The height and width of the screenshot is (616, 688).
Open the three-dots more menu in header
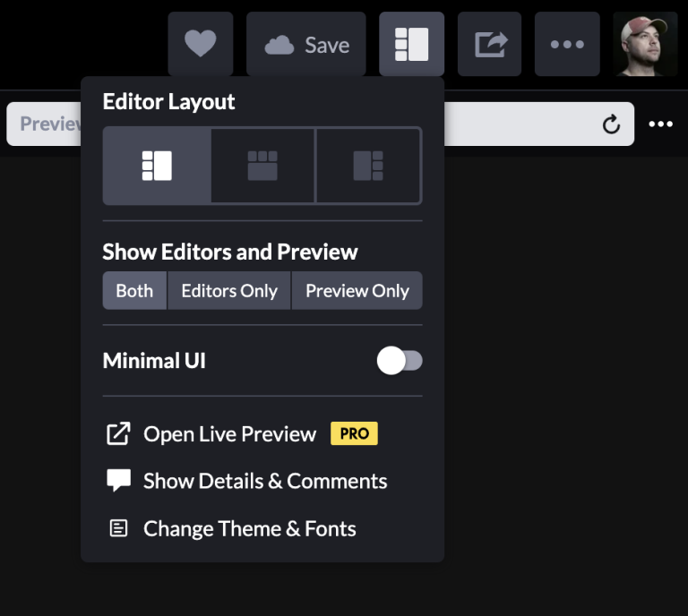coord(567,44)
